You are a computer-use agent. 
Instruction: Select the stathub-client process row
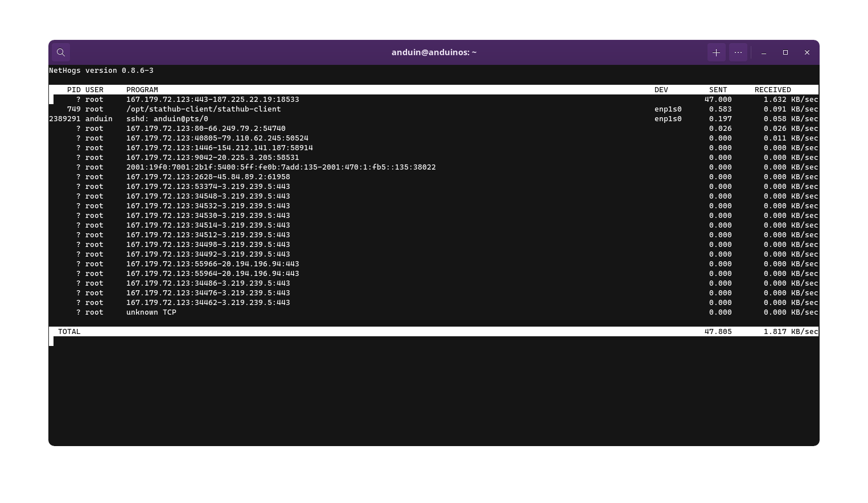point(203,109)
